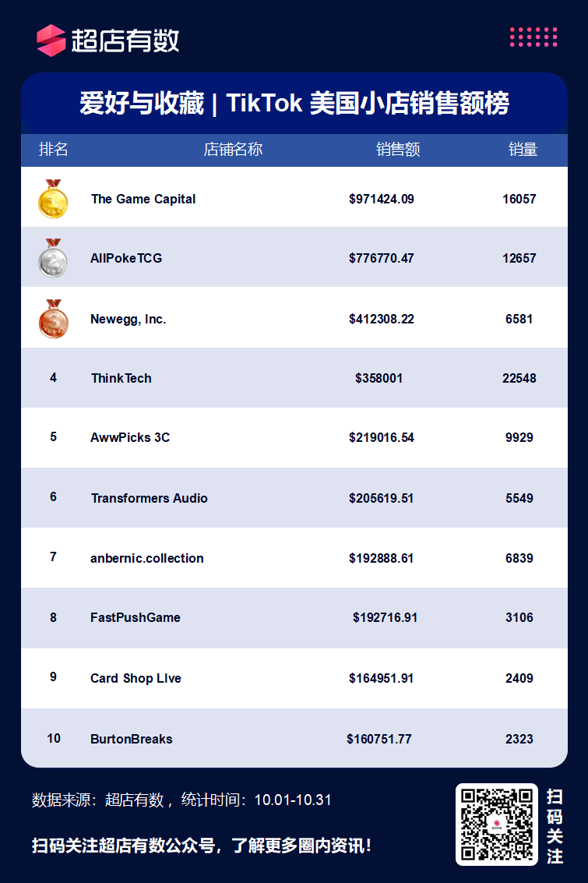The width and height of the screenshot is (588, 883).
Task: Click FastPushGame sales amount $192716.91
Action: pos(385,618)
